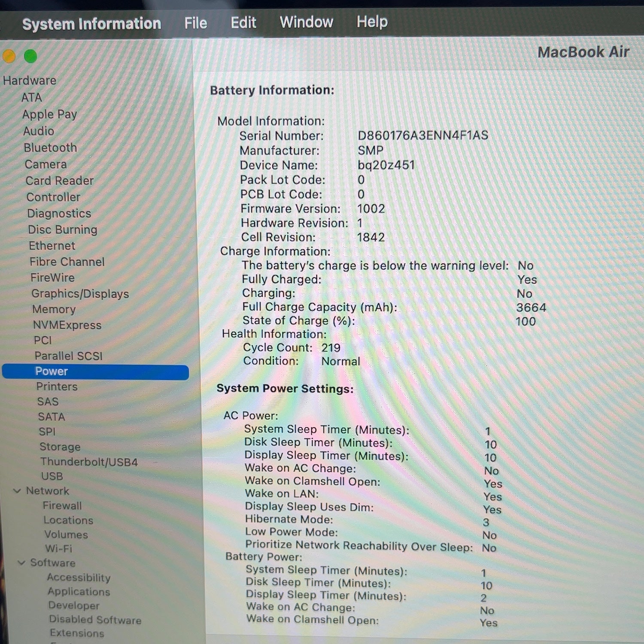
Task: Click the cell revision value 1842
Action: (371, 237)
